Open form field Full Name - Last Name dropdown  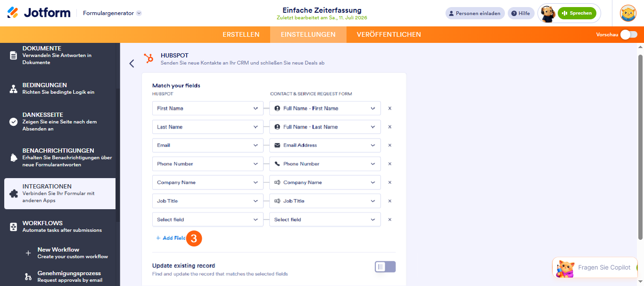[325, 127]
